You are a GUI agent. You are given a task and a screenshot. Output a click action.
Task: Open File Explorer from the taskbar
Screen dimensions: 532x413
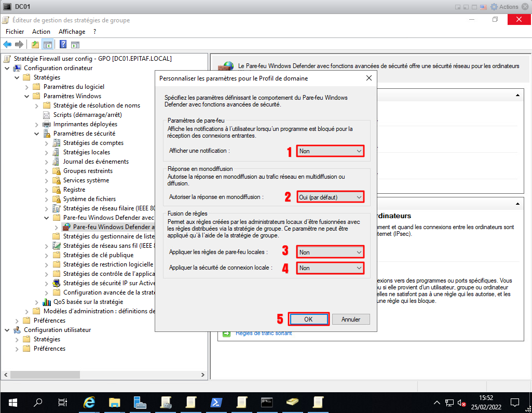[115, 402]
